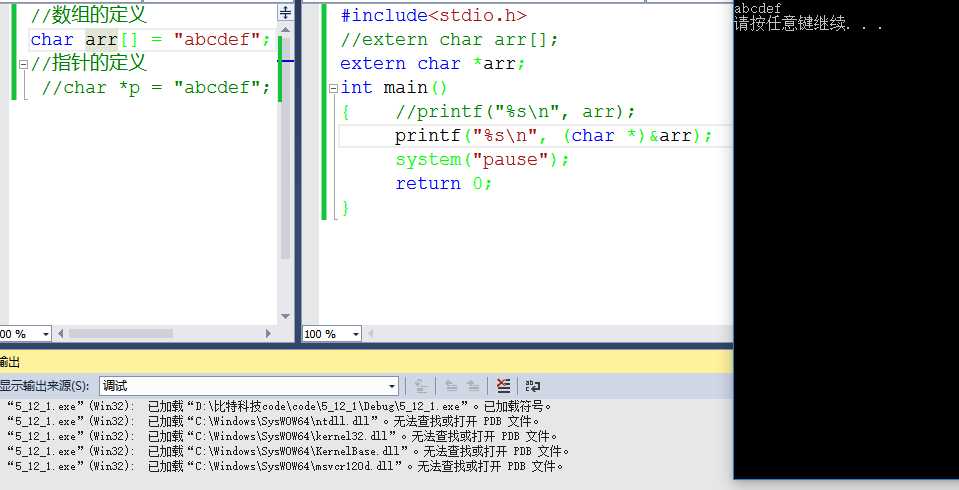This screenshot has width=959, height=490.
Task: Click the line extern char *arr;
Action: coord(433,64)
